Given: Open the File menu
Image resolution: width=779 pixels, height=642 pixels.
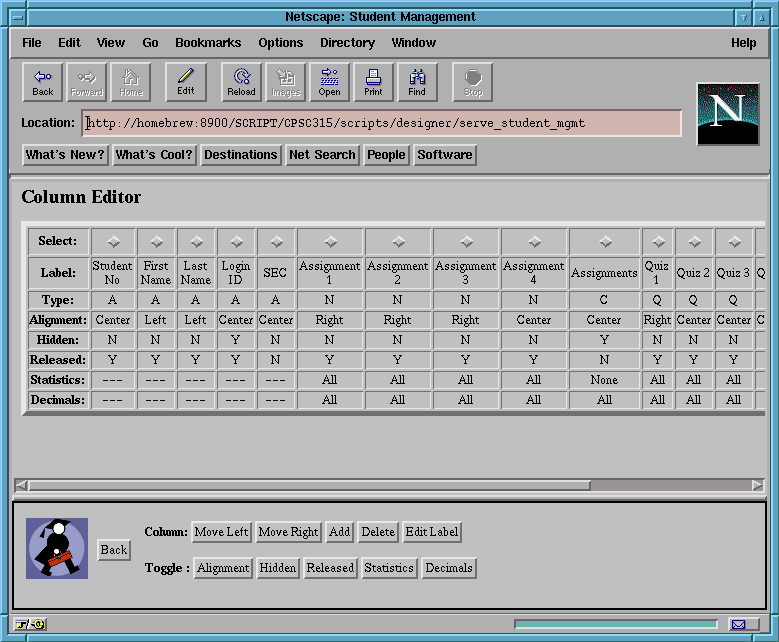Looking at the screenshot, I should click(x=31, y=43).
